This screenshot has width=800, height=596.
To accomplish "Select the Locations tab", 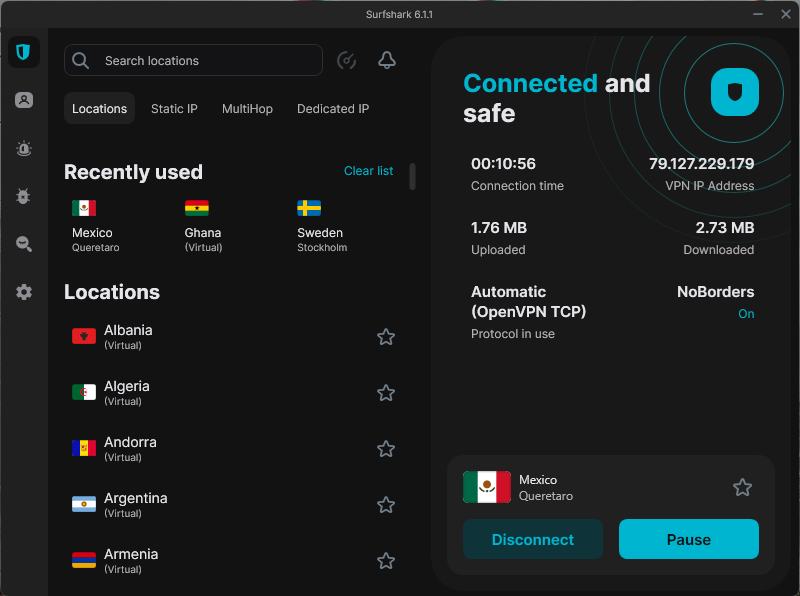I will tap(99, 108).
